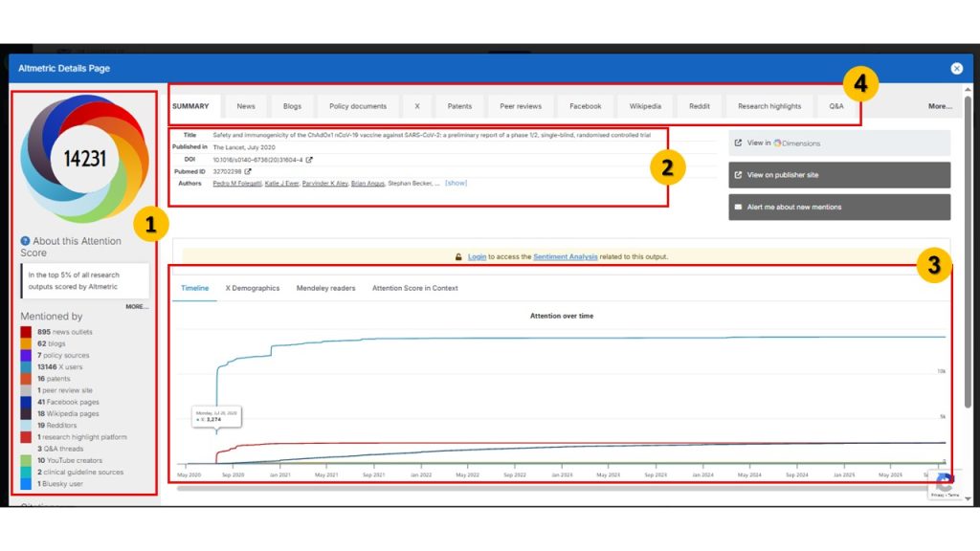Open the Wikipedia tab
The height and width of the screenshot is (551, 980).
point(645,106)
